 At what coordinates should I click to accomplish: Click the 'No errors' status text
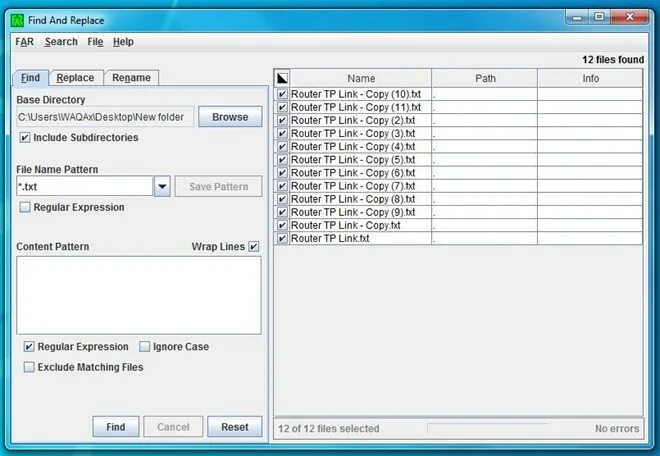tap(617, 429)
